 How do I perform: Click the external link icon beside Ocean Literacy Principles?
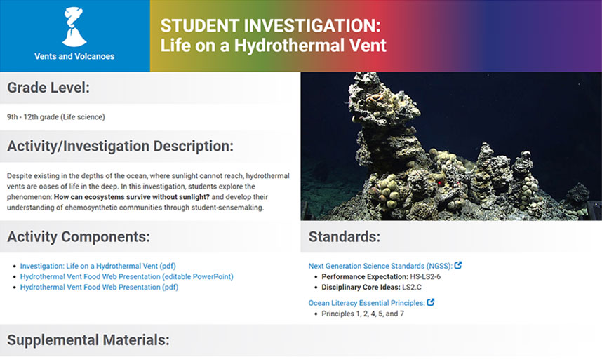click(430, 302)
